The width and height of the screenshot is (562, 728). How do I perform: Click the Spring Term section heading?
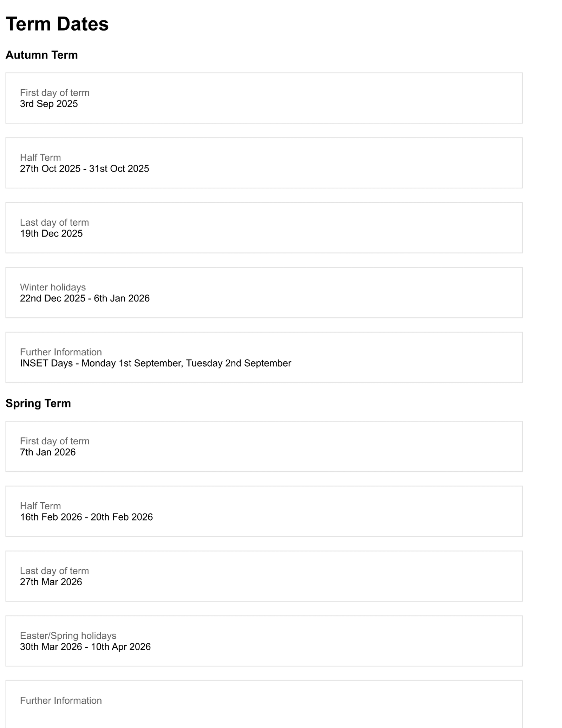pos(38,403)
